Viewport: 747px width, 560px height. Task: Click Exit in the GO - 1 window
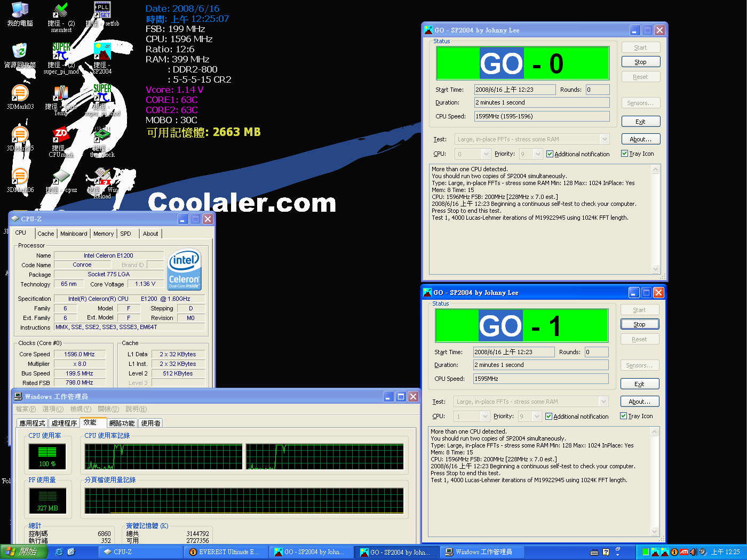point(640,384)
